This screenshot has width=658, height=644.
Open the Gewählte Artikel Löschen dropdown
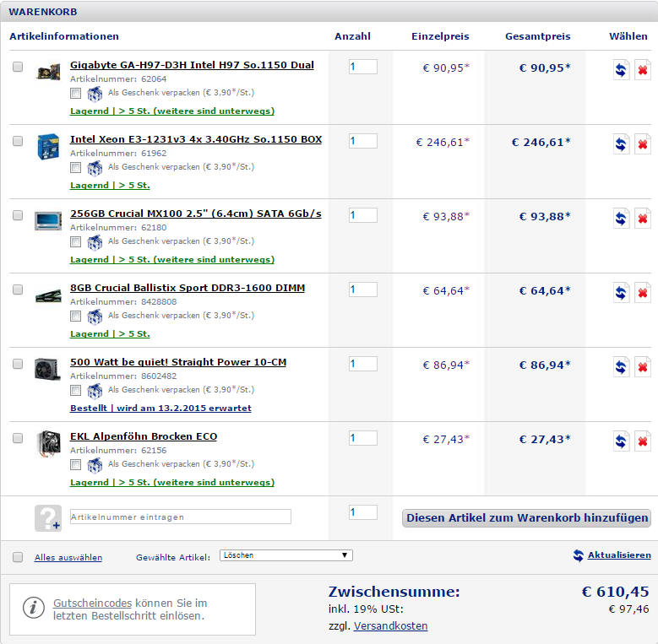[x=286, y=555]
